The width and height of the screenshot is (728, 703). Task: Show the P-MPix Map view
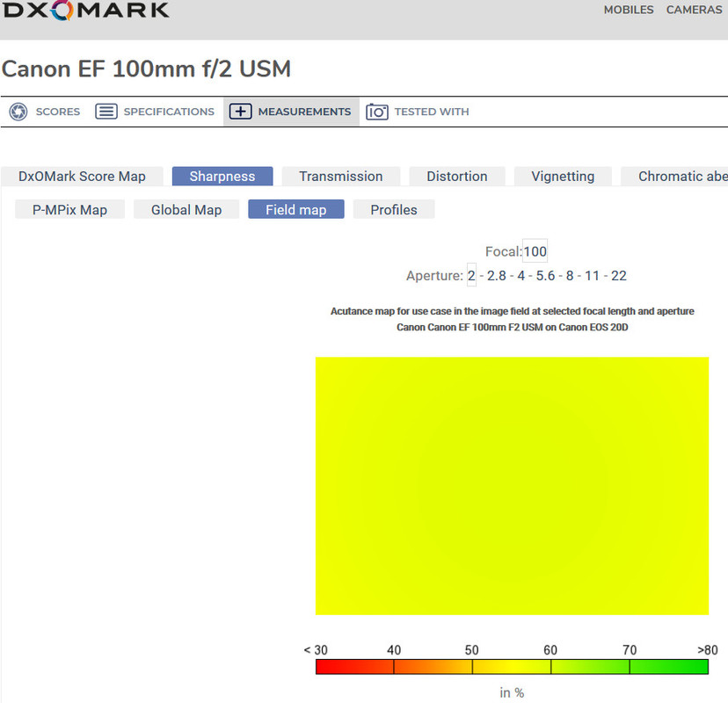[69, 209]
